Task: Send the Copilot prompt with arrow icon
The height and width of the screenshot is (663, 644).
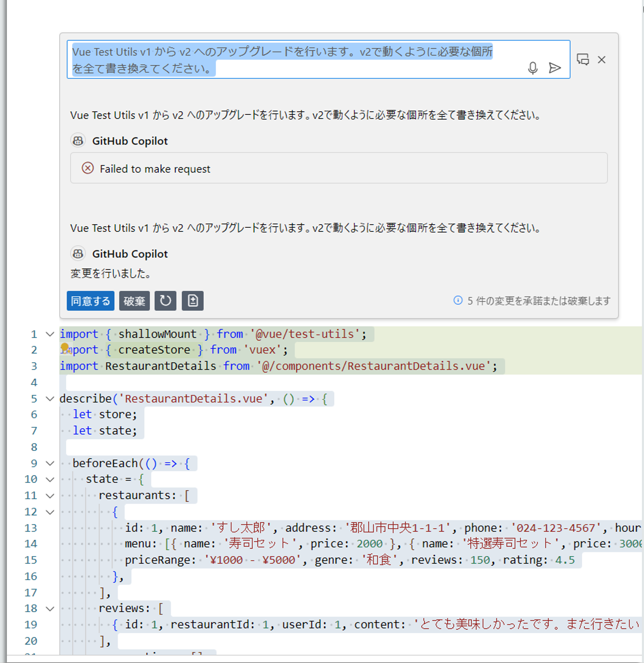Action: click(x=555, y=68)
